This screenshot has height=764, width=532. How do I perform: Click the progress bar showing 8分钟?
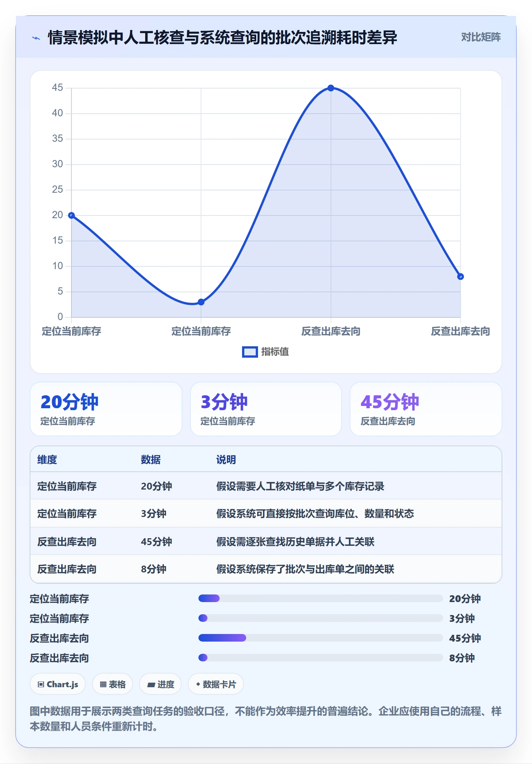[320, 658]
